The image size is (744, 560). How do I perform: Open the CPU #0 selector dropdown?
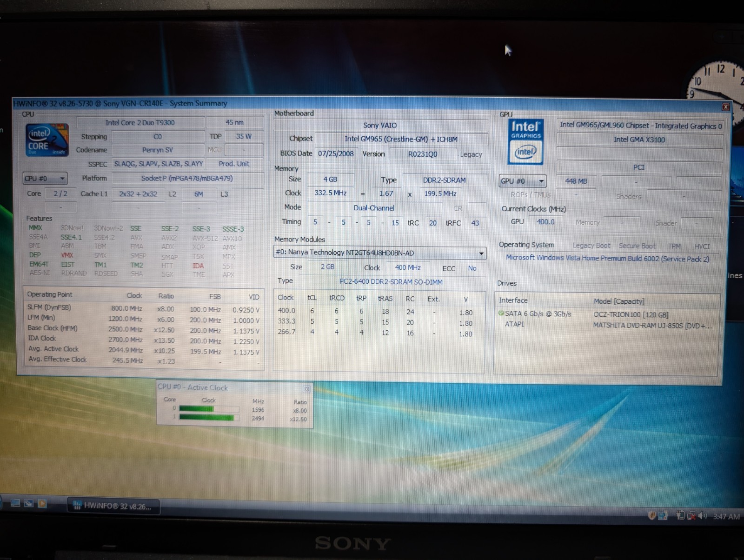[x=45, y=178]
